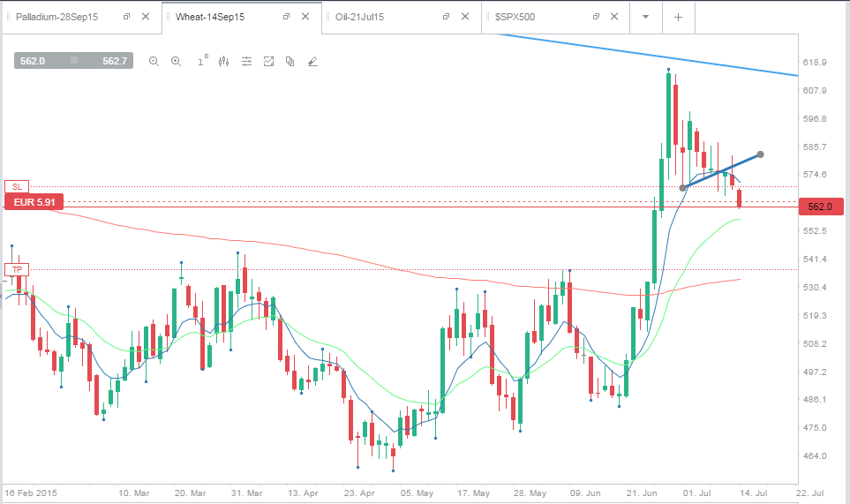Click the 585.7 price axis label

coord(814,147)
